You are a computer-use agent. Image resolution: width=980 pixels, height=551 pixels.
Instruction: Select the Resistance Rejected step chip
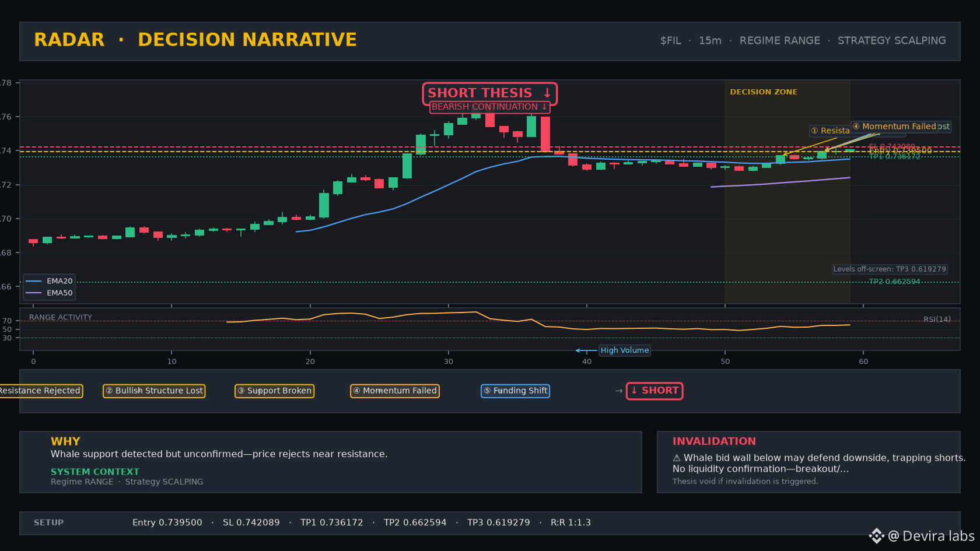[40, 391]
